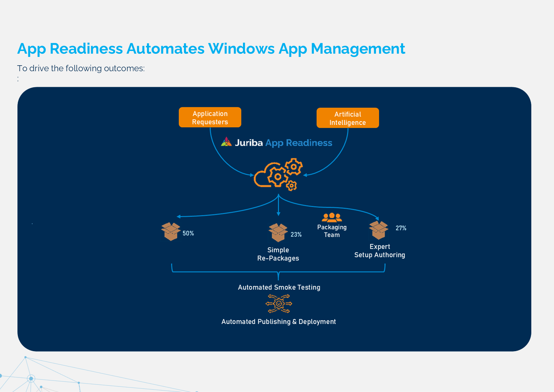Click the Packaging Team people icon
This screenshot has height=392, width=554.
click(x=332, y=217)
